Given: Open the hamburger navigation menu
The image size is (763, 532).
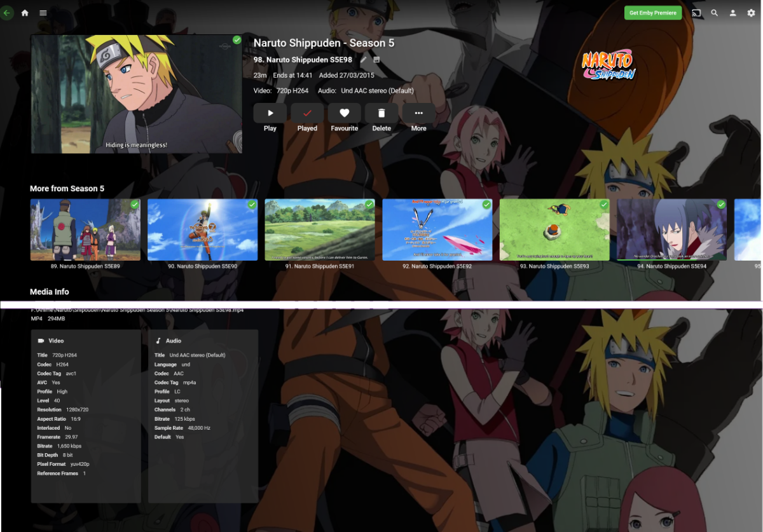Looking at the screenshot, I should [x=43, y=13].
